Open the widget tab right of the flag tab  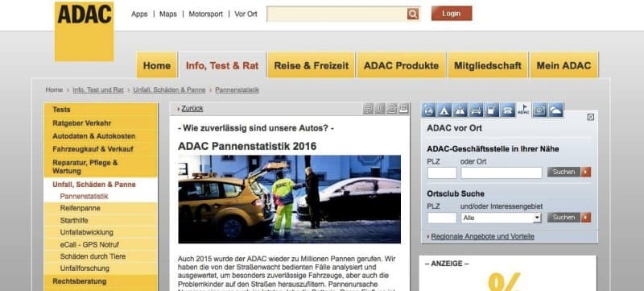[539, 110]
